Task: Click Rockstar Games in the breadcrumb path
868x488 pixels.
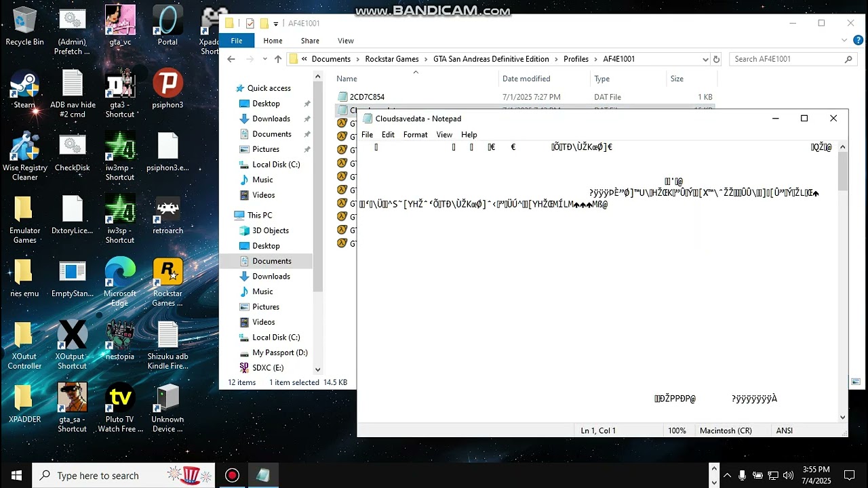Action: (x=392, y=59)
